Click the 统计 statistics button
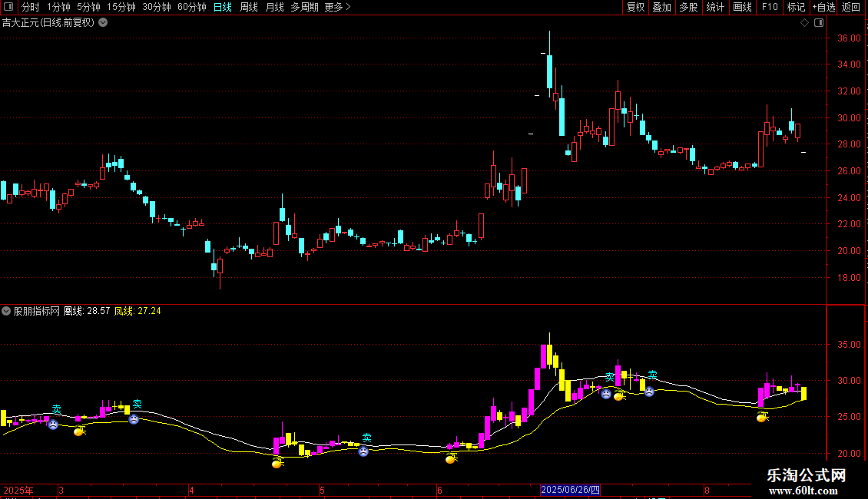Viewport: 868px width, 499px height. click(715, 7)
